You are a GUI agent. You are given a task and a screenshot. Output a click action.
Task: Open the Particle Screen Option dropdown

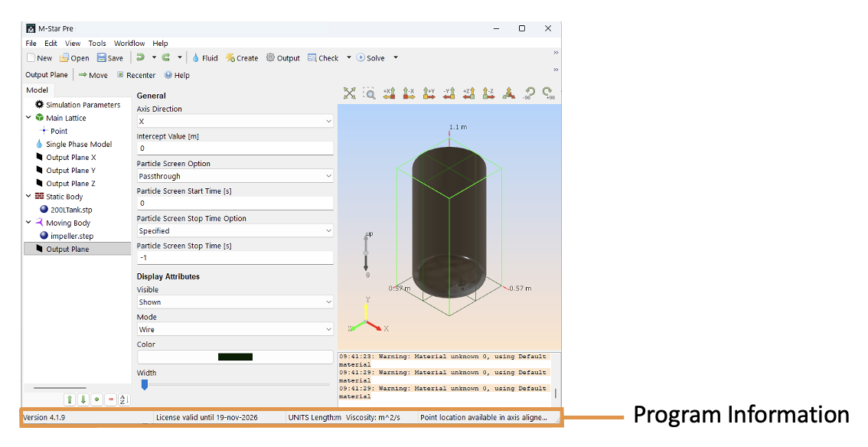point(234,176)
